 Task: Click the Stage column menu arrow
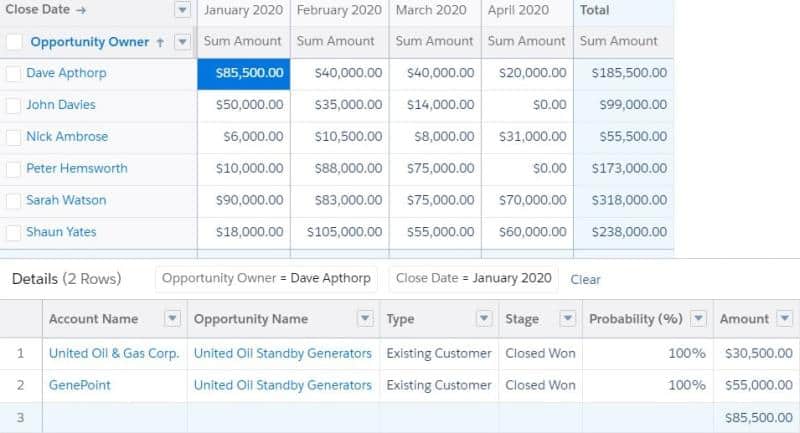(567, 319)
